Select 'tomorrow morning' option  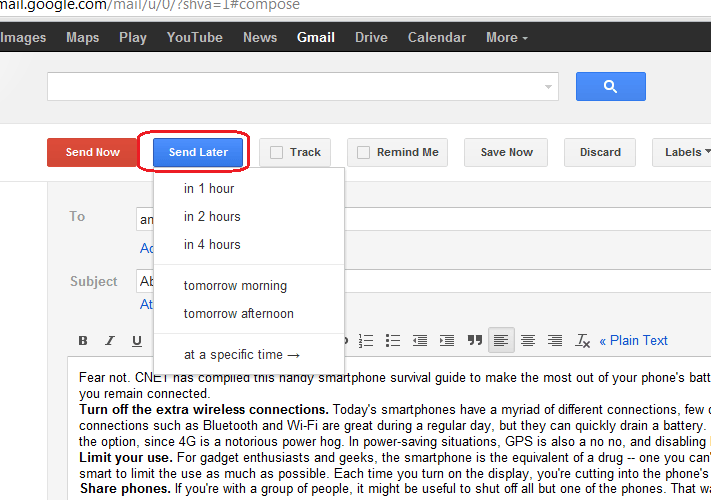coord(249,286)
